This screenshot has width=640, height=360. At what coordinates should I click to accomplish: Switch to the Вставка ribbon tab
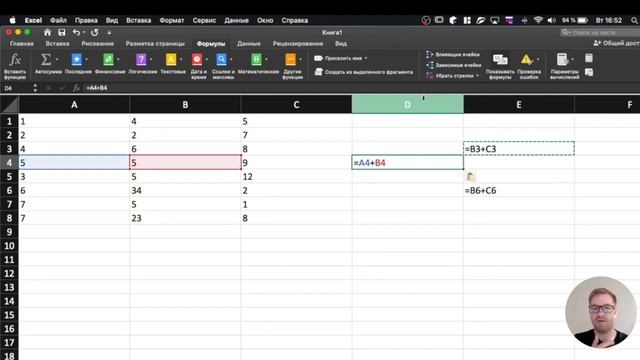click(57, 44)
